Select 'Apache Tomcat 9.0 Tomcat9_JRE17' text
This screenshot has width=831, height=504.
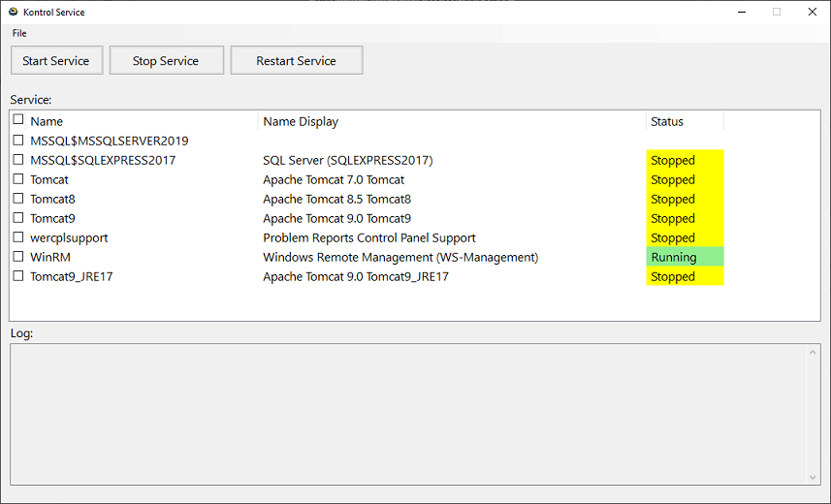(356, 276)
